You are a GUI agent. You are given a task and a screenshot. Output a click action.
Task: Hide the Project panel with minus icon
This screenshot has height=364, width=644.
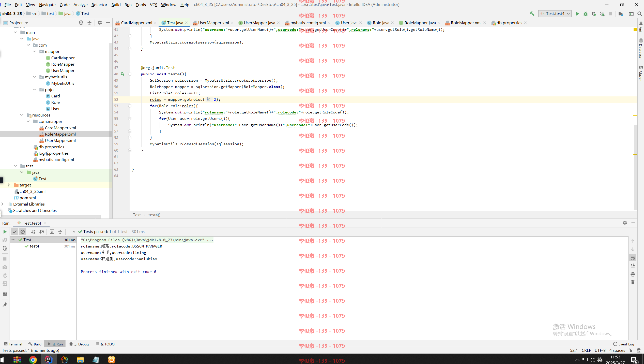pos(108,23)
